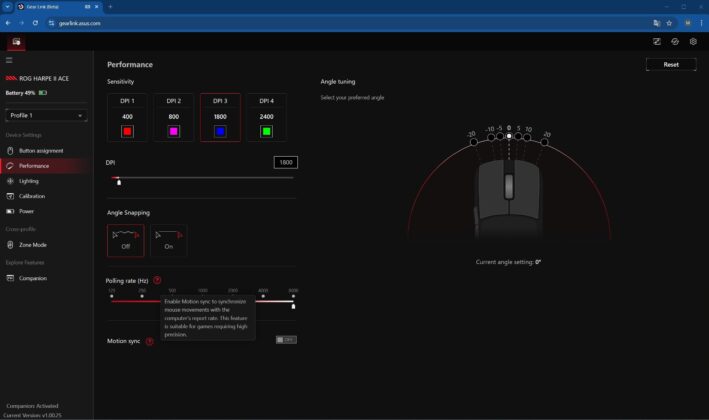Click the sync icon left of the gear
709x420 pixels.
tap(675, 42)
